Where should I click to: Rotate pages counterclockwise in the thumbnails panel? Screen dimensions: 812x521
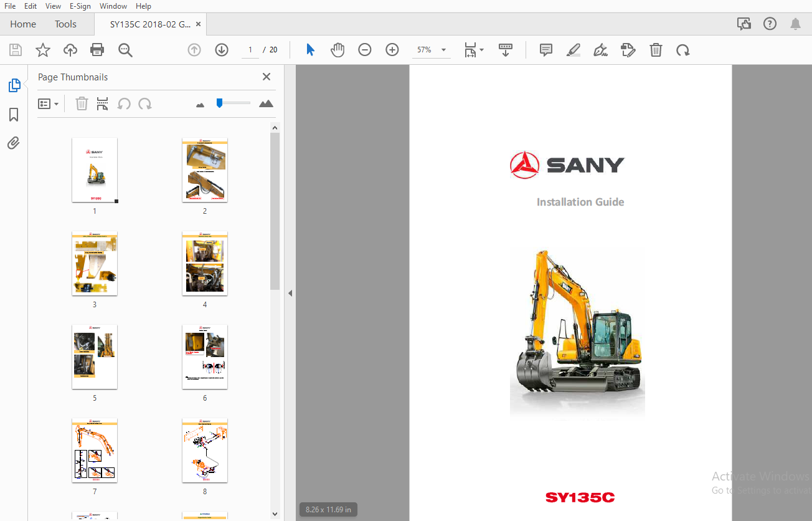[x=124, y=103]
